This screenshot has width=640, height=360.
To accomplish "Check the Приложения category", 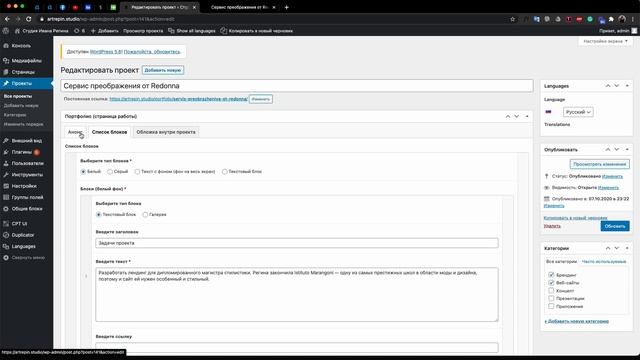I will click(x=551, y=306).
